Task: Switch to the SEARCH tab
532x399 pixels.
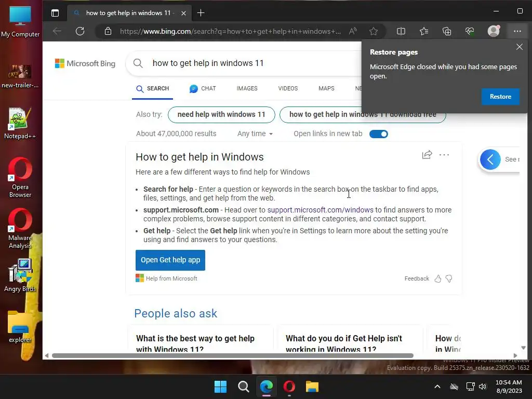Action: (x=152, y=88)
